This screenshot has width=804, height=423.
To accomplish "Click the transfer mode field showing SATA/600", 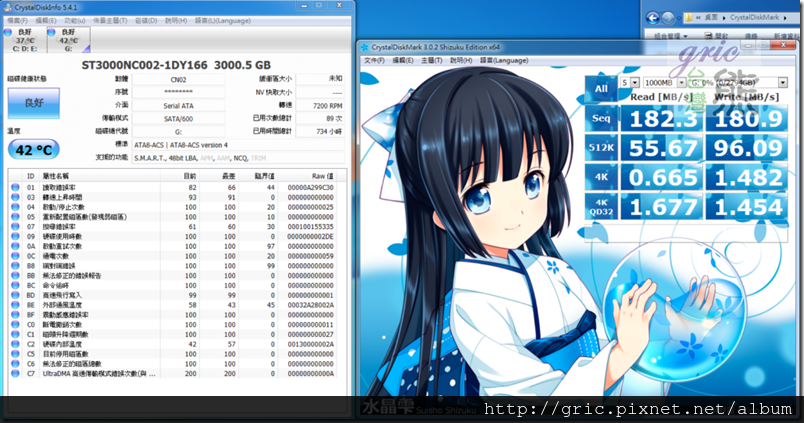I will [178, 118].
